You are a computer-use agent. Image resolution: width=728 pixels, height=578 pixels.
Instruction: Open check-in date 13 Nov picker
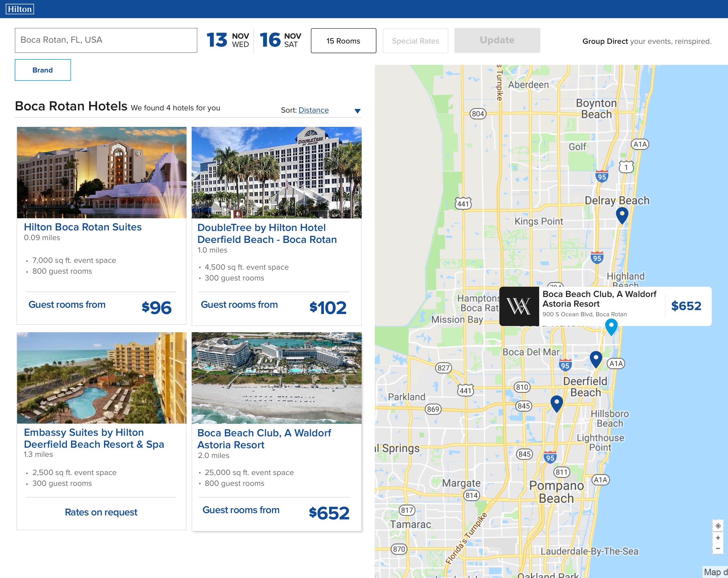(227, 40)
